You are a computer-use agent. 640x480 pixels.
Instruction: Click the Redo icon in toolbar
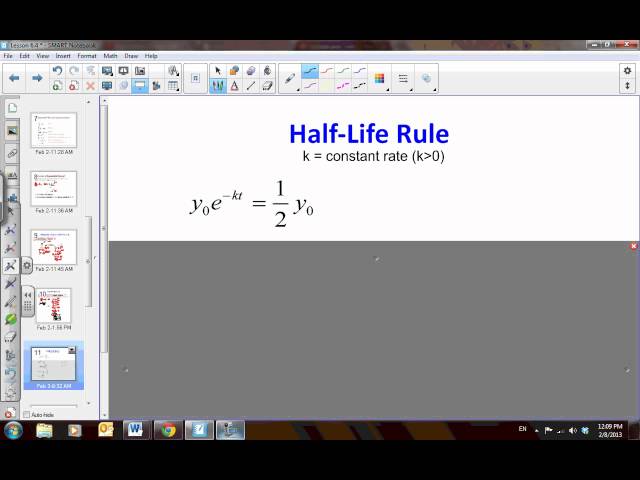pyautogui.click(x=74, y=71)
